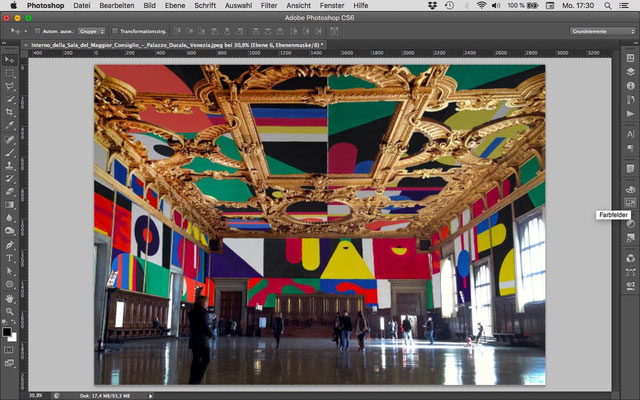This screenshot has width=640, height=400.
Task: Open the status bar info arrow
Action: coord(151,396)
